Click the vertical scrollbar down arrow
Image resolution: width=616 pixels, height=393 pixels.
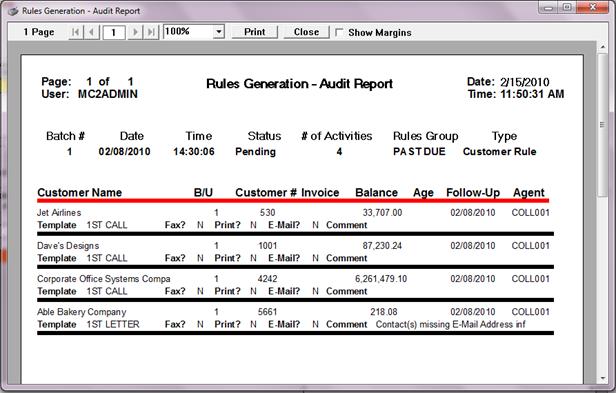tap(603, 379)
